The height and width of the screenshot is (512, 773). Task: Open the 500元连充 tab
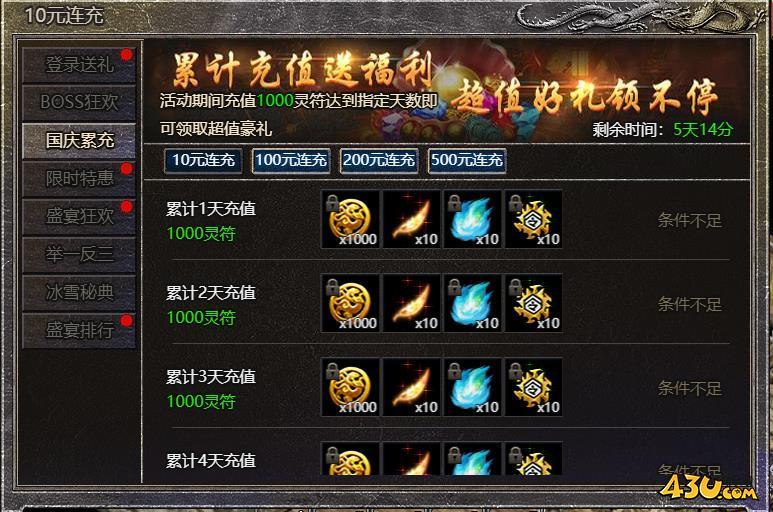467,161
